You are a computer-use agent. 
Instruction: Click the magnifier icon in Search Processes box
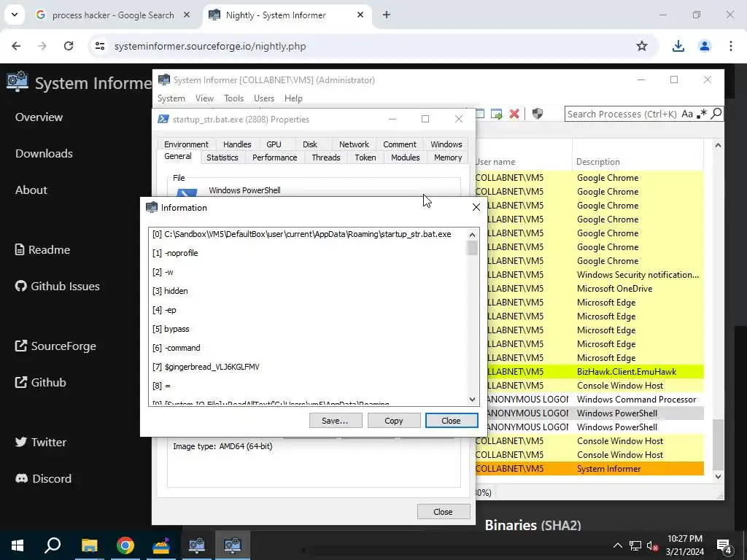coord(716,113)
